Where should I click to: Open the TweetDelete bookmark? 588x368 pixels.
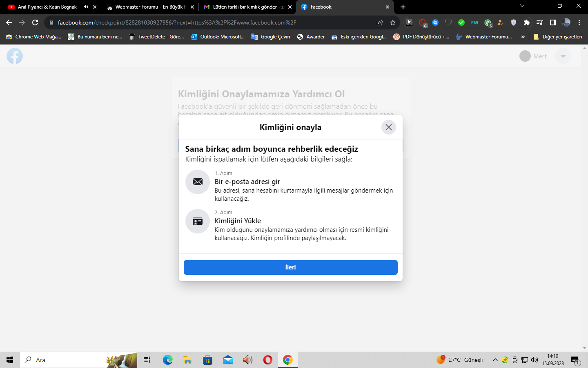[x=156, y=37]
